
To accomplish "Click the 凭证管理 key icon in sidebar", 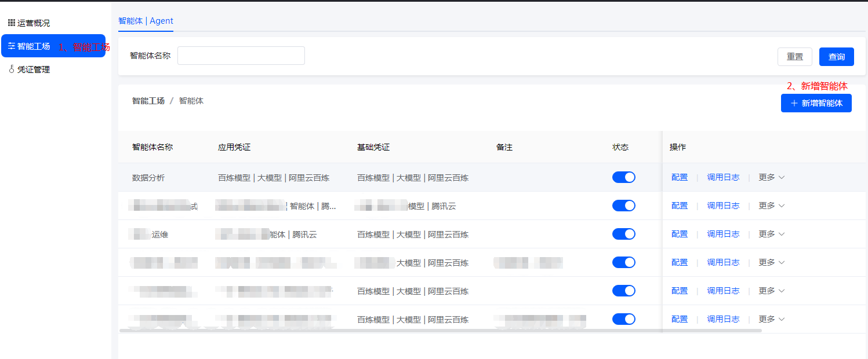I will click(10, 69).
